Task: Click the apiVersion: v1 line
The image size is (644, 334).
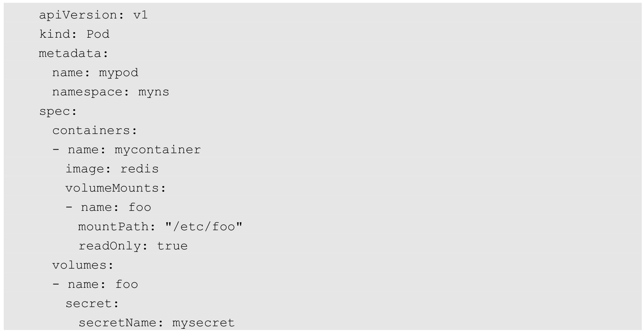Action: tap(93, 15)
